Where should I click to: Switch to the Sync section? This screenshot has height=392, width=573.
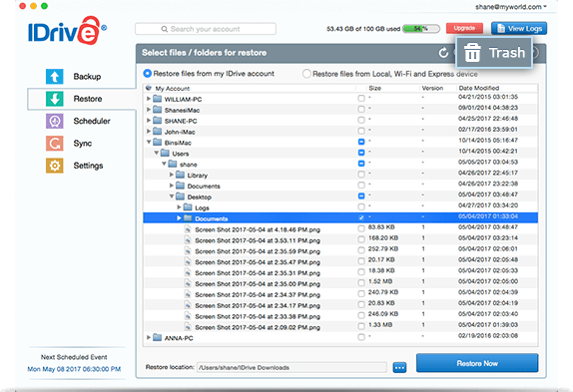[x=83, y=143]
